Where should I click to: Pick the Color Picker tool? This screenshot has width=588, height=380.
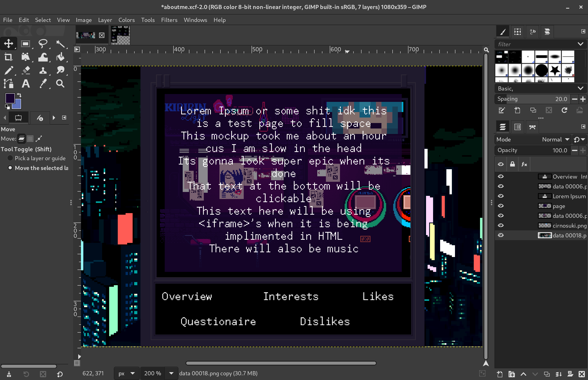(x=43, y=83)
